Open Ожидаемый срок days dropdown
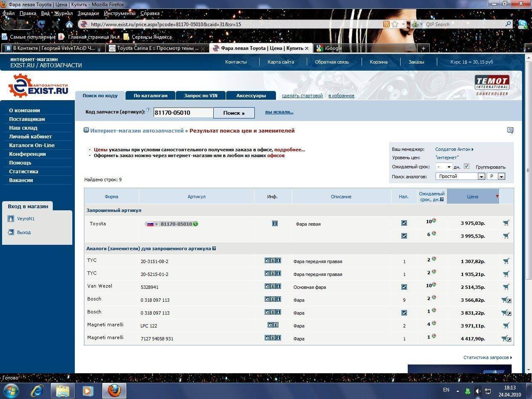This screenshot has width=532, height=399. [x=443, y=167]
